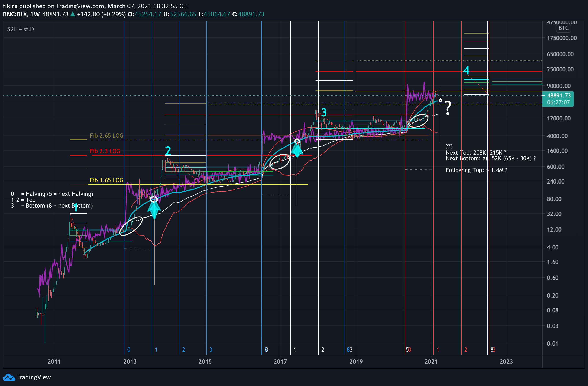Select the cyan up arrow near 2017
The image size is (588, 386).
tap(297, 150)
